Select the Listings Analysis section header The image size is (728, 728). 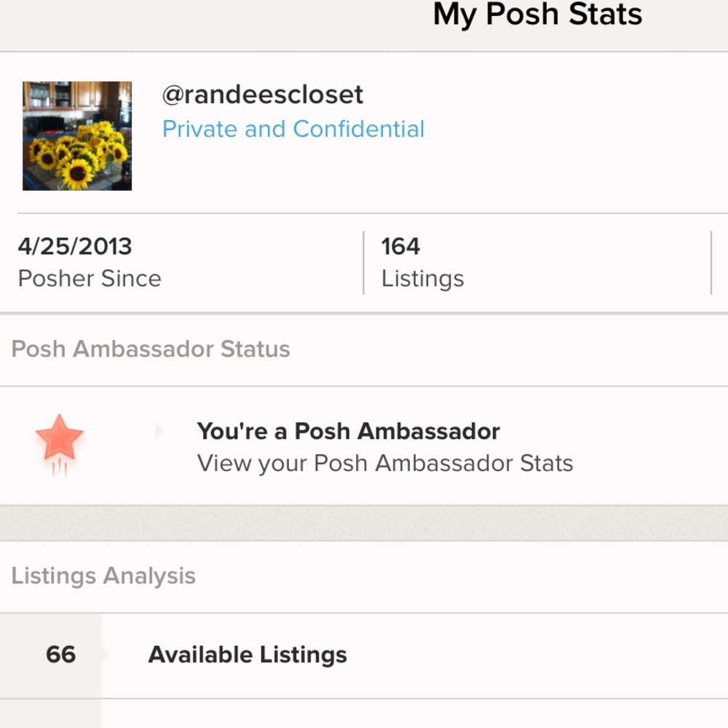103,575
